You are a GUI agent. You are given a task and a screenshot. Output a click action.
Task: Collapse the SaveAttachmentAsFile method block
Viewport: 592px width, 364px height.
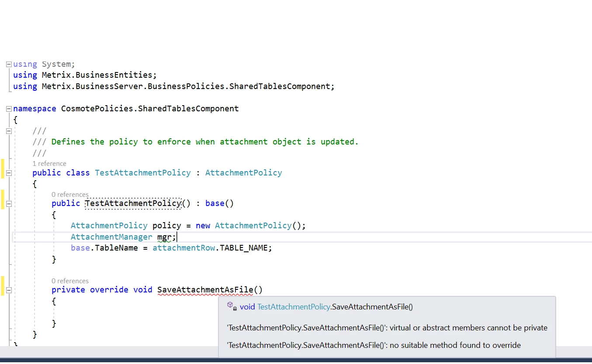click(x=9, y=290)
